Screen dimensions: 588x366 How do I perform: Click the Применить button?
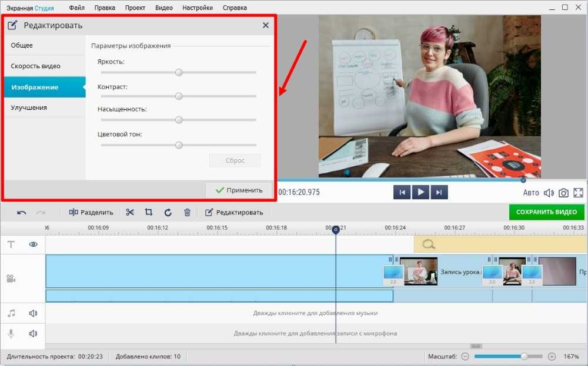[x=239, y=190]
